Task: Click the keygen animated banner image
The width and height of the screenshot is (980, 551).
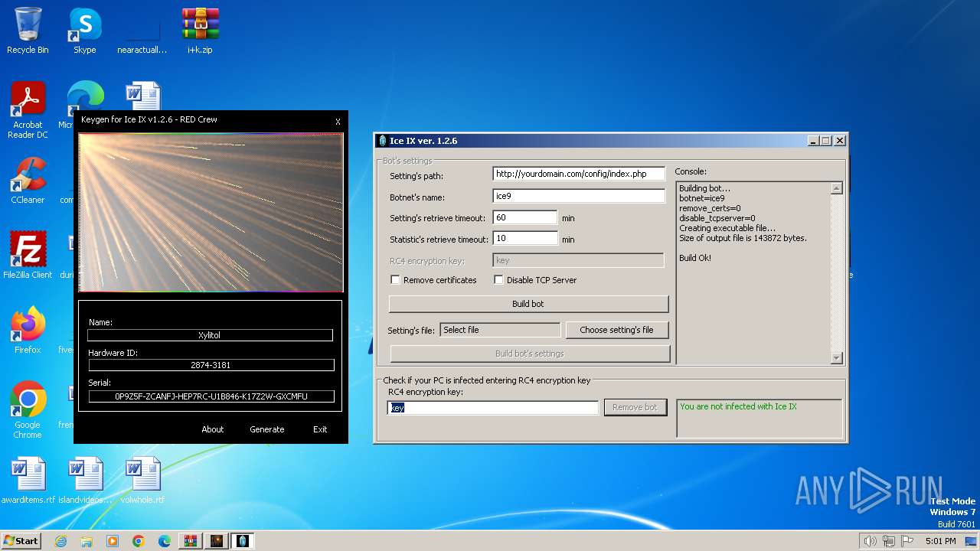Action: [211, 212]
